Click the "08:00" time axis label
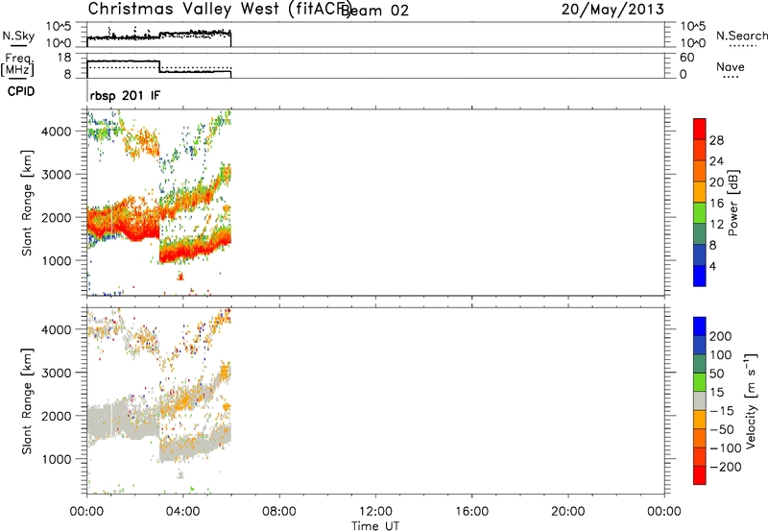768x532 pixels. pyautogui.click(x=278, y=512)
